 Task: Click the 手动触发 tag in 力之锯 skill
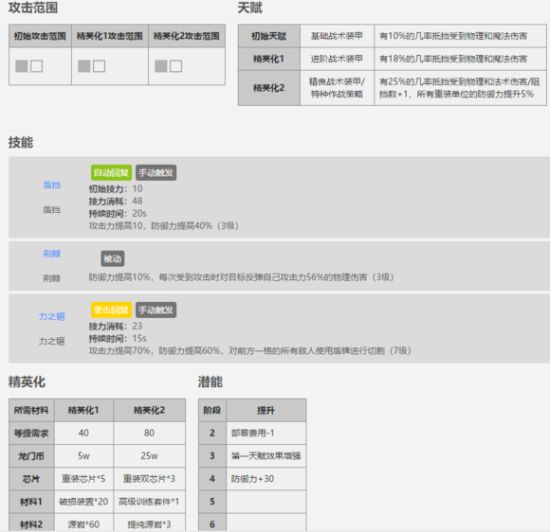coord(156,310)
